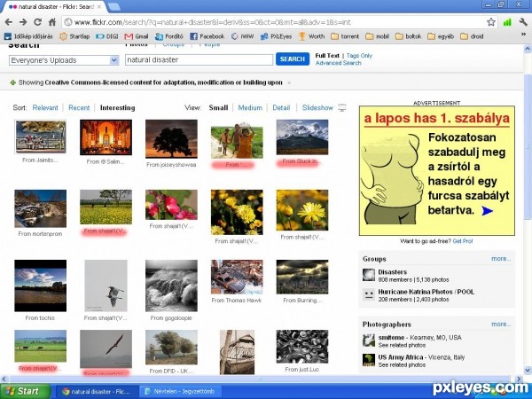
Task: Click the Get Pro! link
Action: (463, 241)
